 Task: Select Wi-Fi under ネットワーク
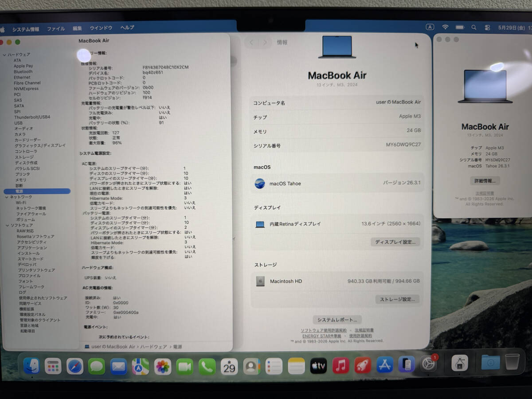[x=21, y=203]
